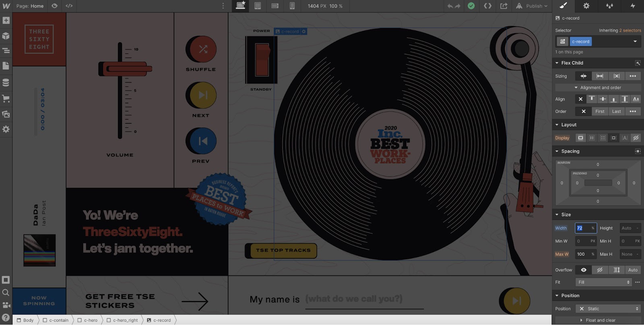Set overflow to Auto
The image size is (644, 325).
(633, 270)
